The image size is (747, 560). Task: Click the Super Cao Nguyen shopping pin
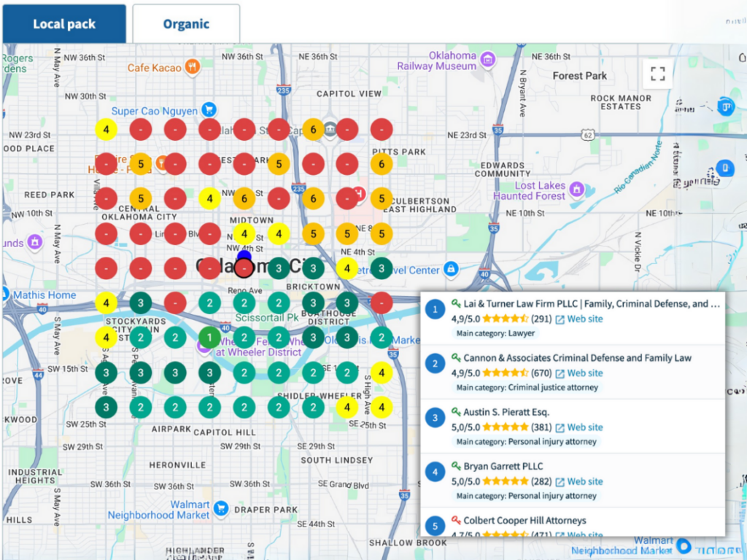pyautogui.click(x=209, y=111)
